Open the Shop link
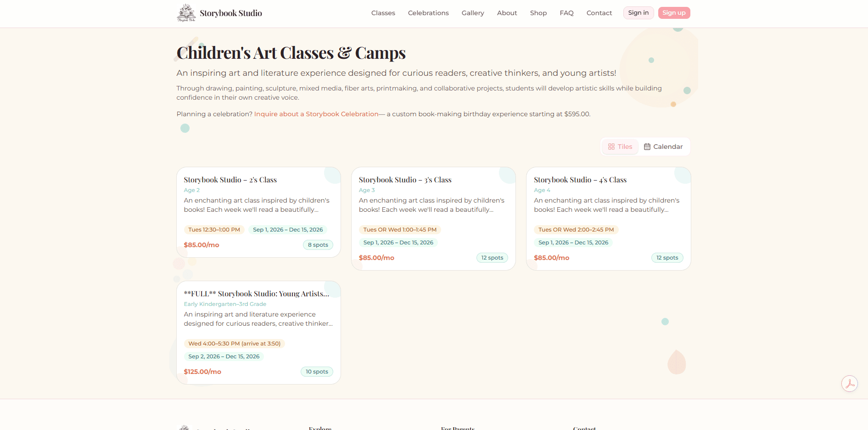 tap(538, 13)
